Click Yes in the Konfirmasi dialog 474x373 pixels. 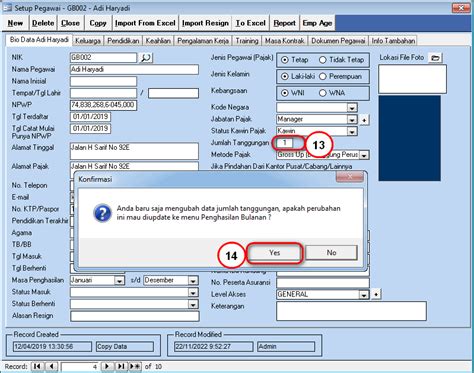[x=275, y=253]
